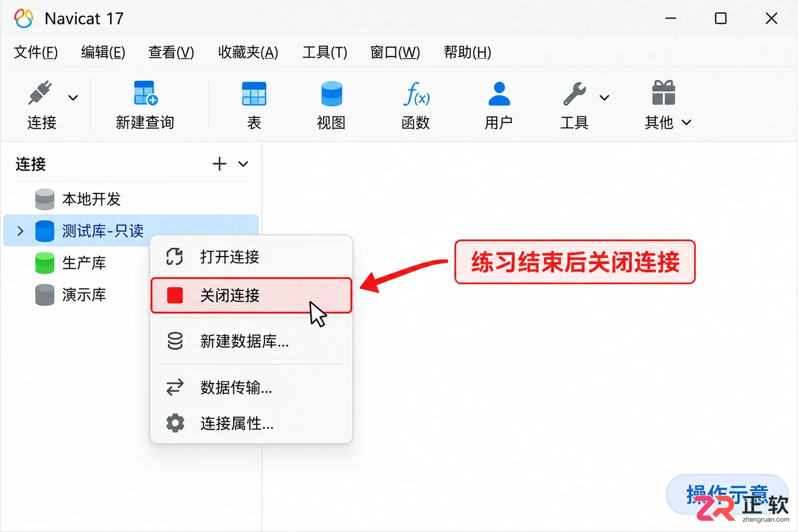The image size is (798, 532).
Task: Click the 其他 gift box icon
Action: (x=663, y=93)
